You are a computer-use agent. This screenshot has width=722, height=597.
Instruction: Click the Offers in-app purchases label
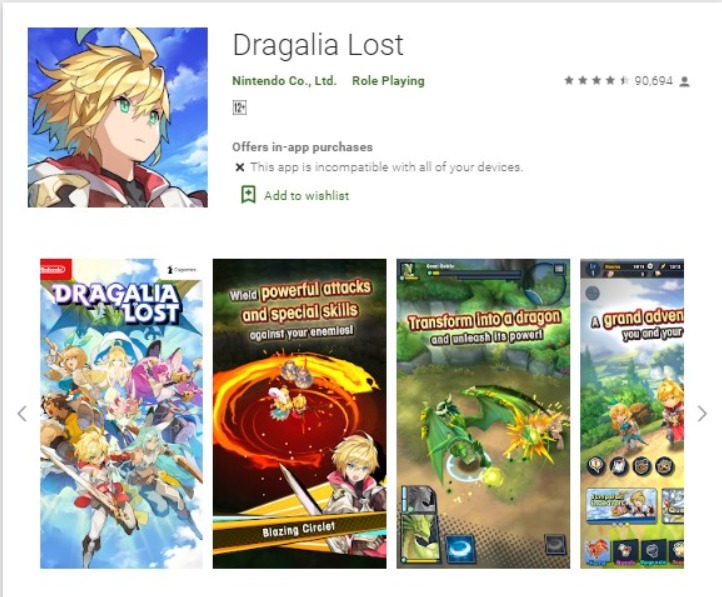click(x=302, y=147)
